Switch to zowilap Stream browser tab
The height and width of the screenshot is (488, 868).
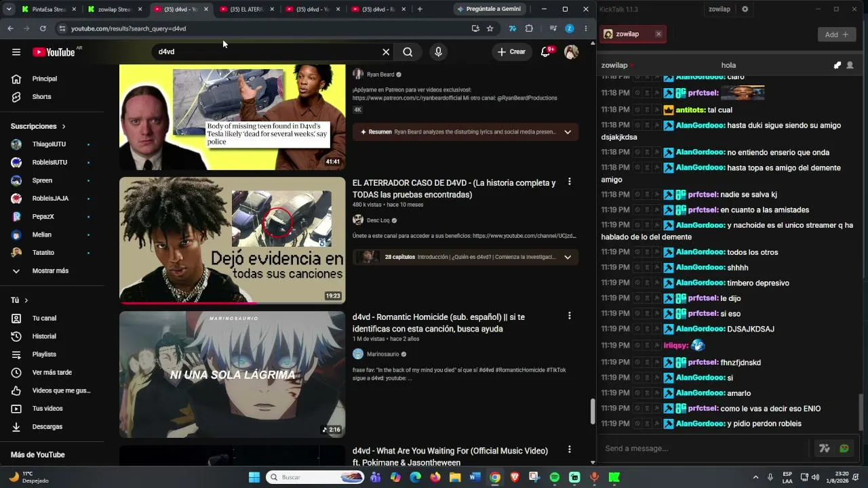pos(114,9)
